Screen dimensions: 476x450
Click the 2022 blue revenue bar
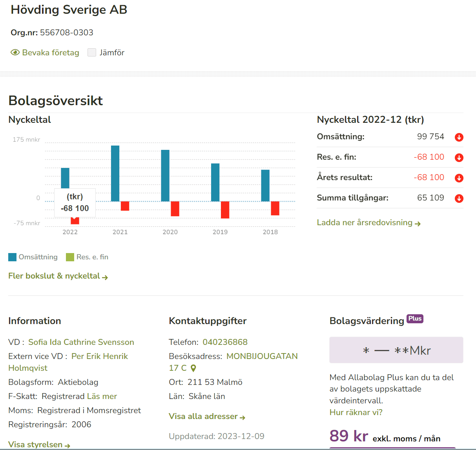tap(65, 178)
